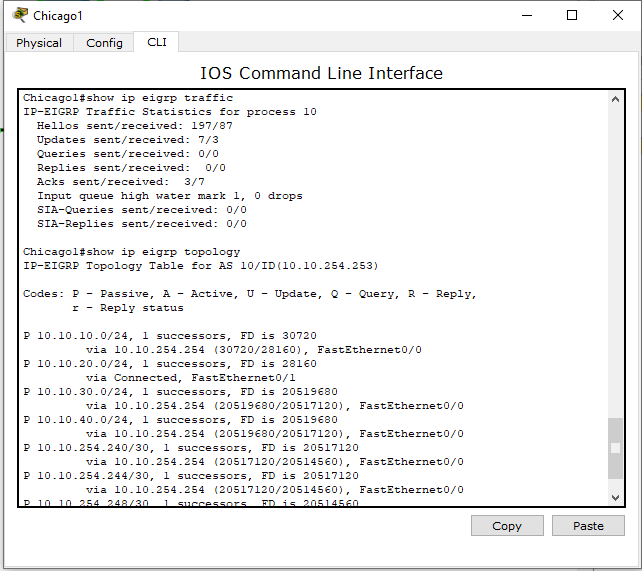
Task: Select the CLI tab
Action: coord(157,42)
